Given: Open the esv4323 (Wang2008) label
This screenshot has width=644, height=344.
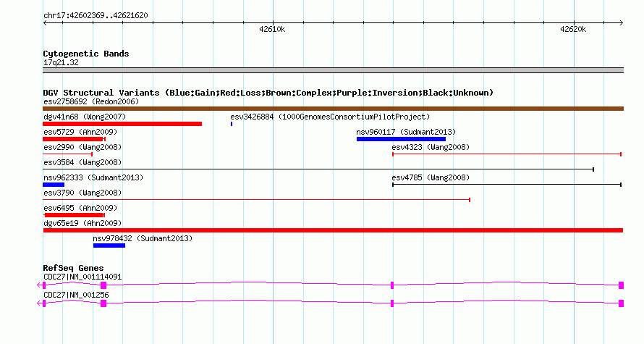Looking at the screenshot, I should (431, 147).
